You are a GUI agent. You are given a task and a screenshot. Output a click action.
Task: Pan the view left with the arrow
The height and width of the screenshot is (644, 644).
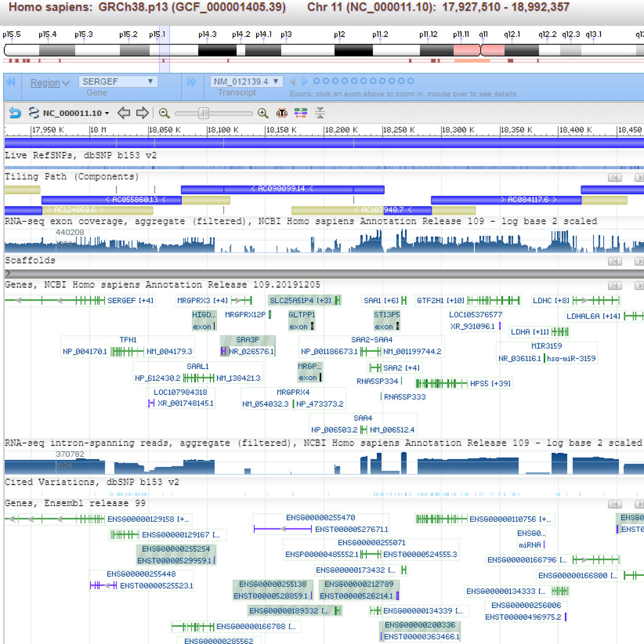point(124,113)
